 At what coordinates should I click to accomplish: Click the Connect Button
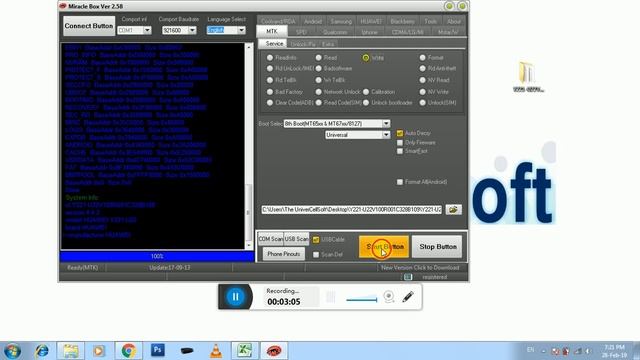(89, 26)
